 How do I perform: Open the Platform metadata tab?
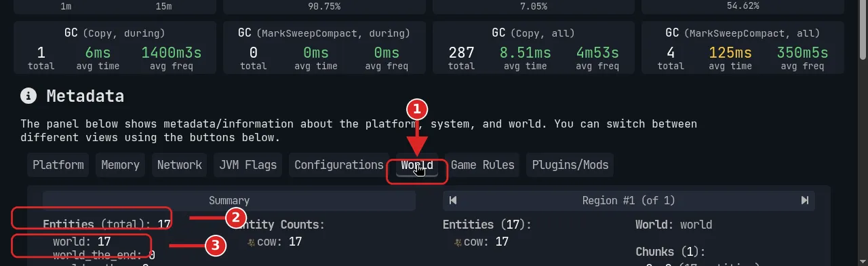pyautogui.click(x=58, y=165)
